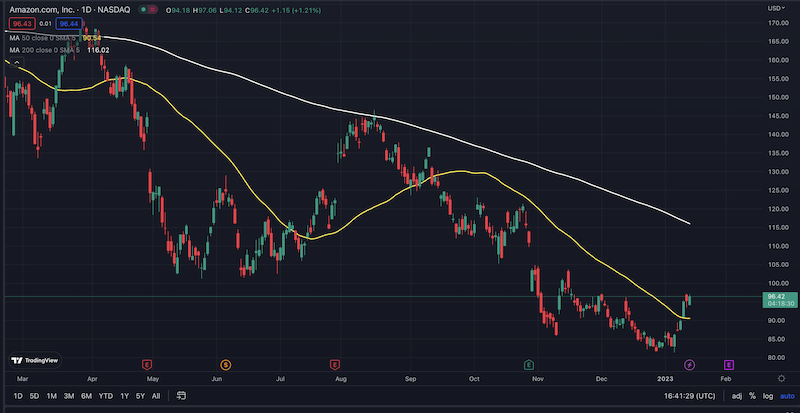
Task: Open the red earnings marker near August
Action: 335,365
